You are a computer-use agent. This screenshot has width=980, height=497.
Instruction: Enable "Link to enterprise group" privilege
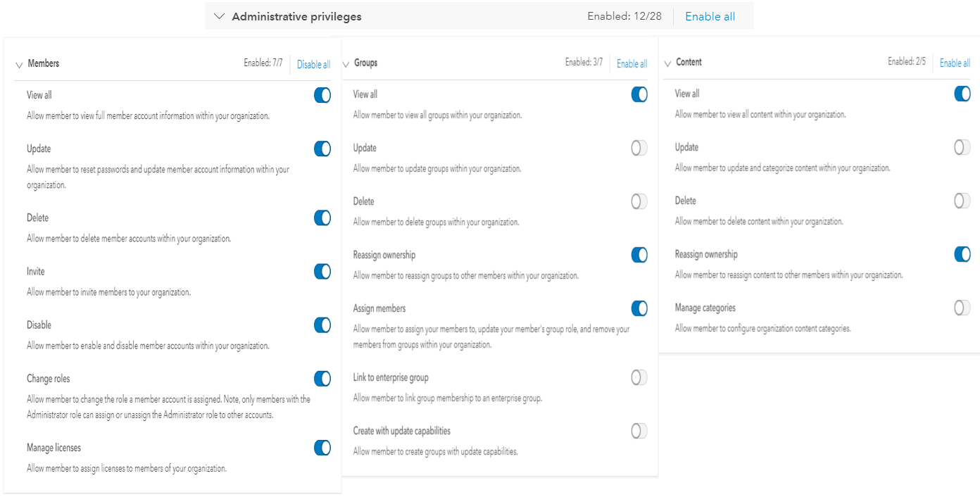click(639, 377)
